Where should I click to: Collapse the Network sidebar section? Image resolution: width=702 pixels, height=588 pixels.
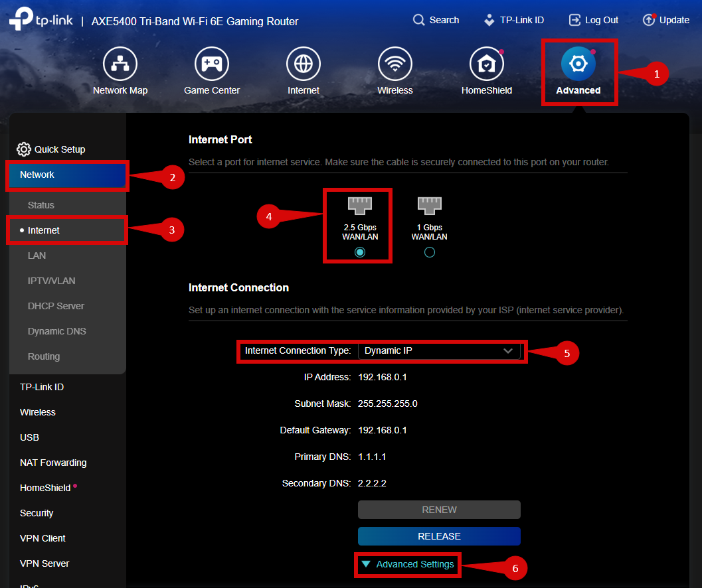(68, 175)
